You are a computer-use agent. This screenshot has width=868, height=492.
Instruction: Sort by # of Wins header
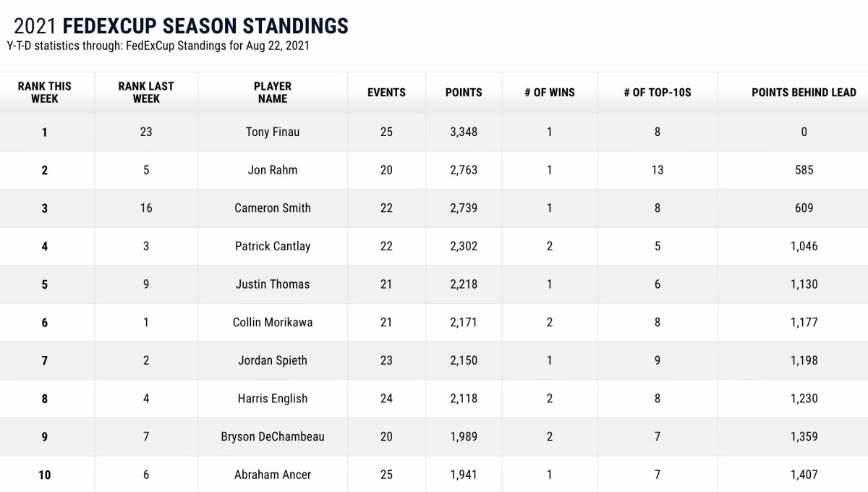click(550, 93)
